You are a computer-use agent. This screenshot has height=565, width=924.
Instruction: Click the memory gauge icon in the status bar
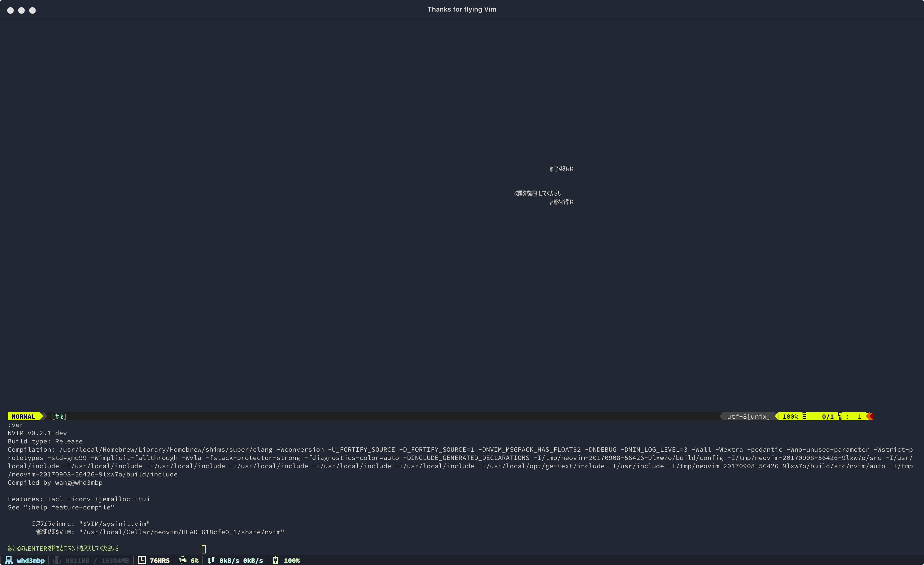point(57,561)
